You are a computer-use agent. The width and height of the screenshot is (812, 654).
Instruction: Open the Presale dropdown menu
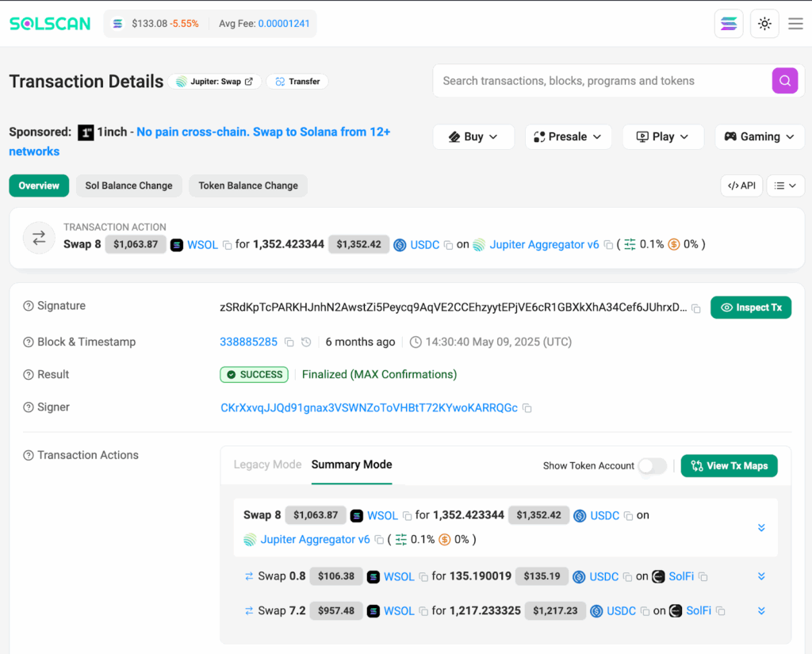pyautogui.click(x=568, y=136)
